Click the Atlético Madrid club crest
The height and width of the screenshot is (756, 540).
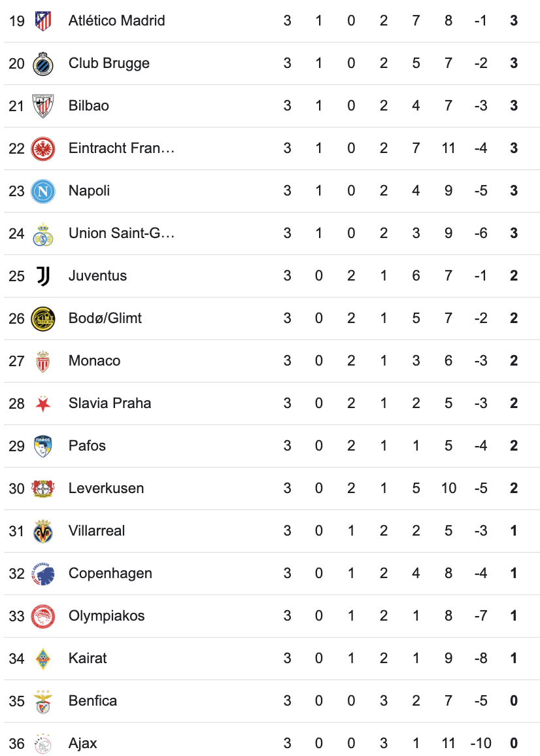pyautogui.click(x=42, y=21)
